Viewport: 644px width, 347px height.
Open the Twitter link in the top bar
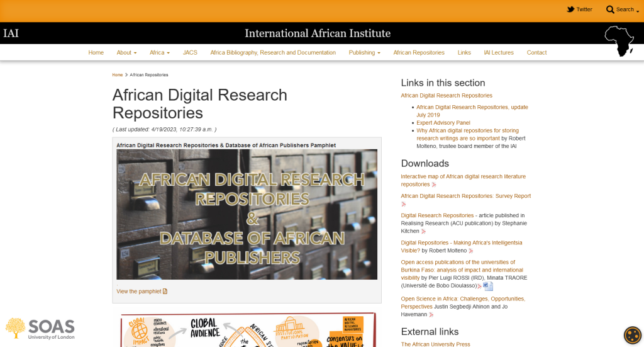(579, 9)
